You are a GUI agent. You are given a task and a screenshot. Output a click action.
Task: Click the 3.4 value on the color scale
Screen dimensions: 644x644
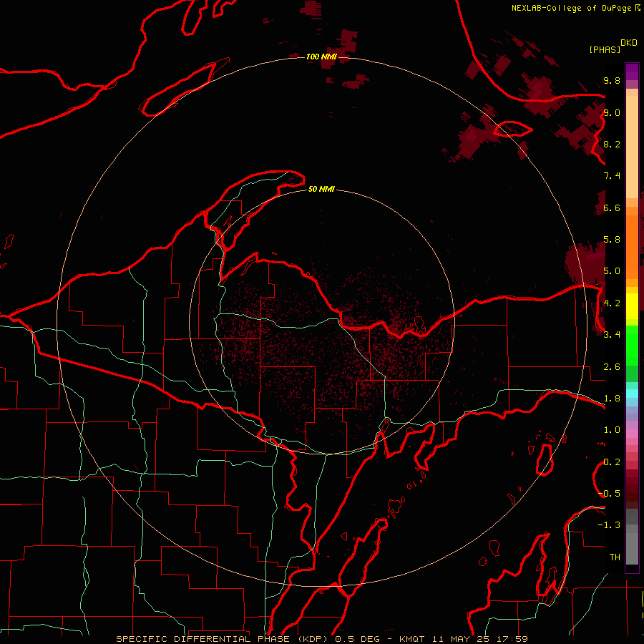click(612, 334)
